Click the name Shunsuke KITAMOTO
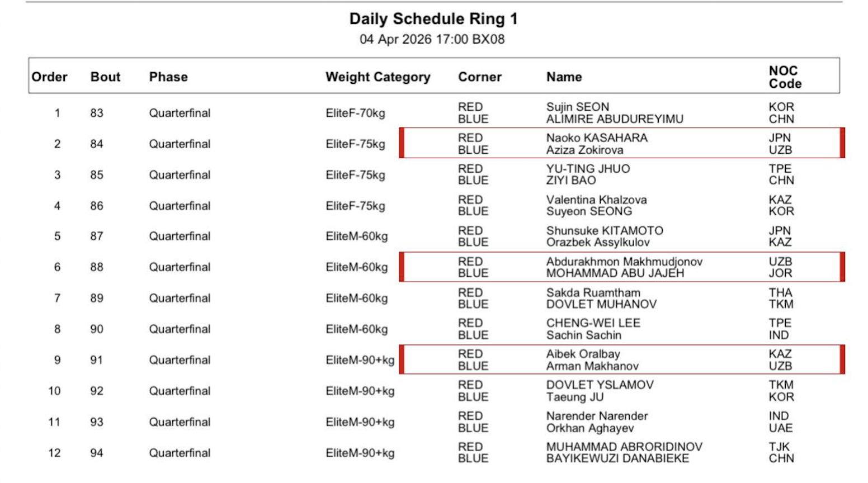 [604, 230]
